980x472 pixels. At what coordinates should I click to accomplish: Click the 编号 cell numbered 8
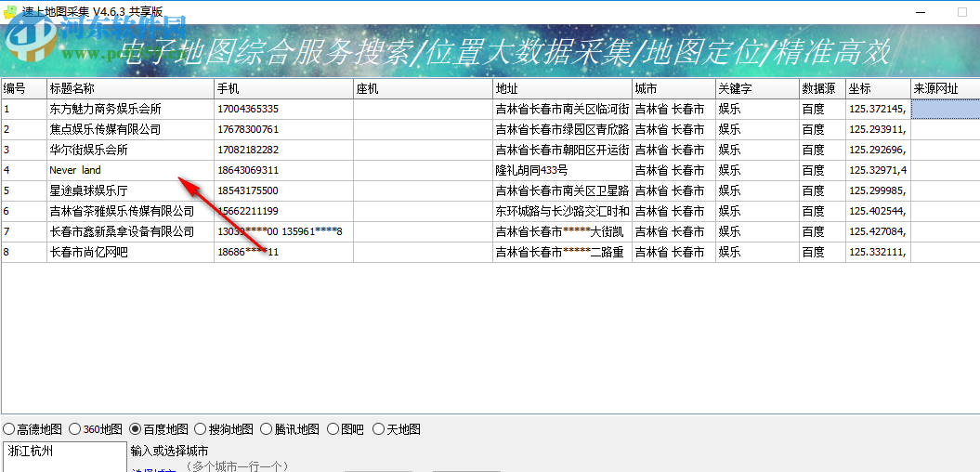coord(24,253)
